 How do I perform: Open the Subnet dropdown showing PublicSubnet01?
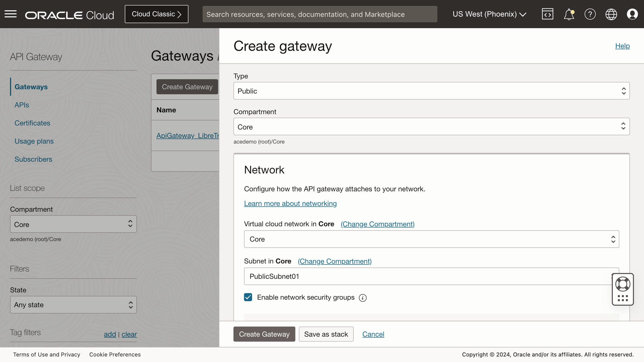point(431,276)
